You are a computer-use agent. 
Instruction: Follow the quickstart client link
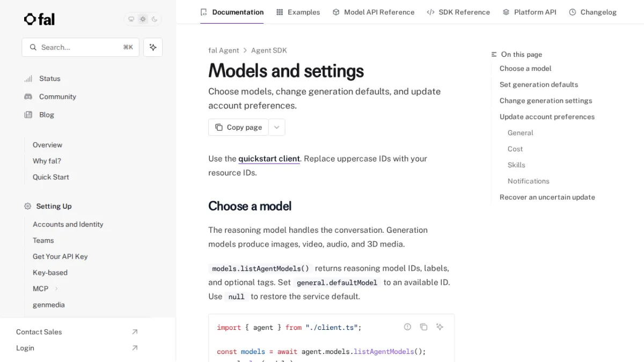(269, 159)
